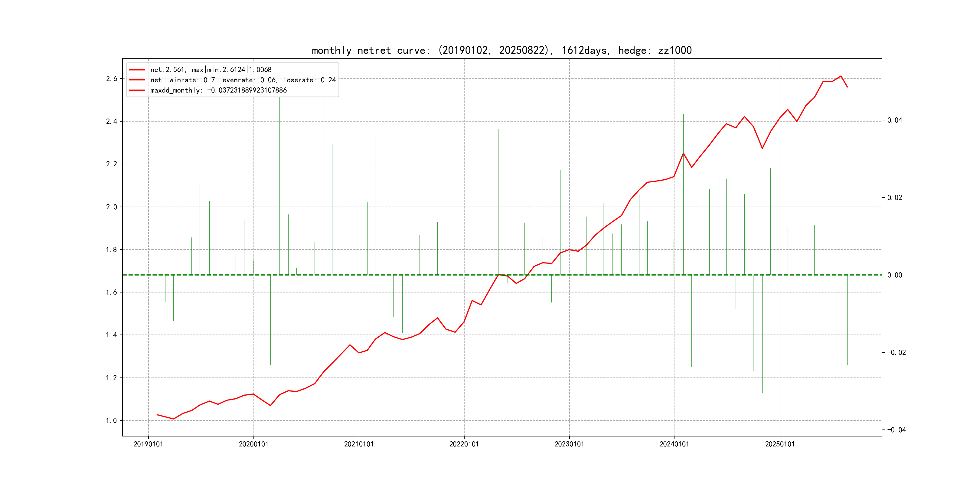Click the 20200101 x-axis label
Screen dimensions: 980x490
(x=253, y=444)
